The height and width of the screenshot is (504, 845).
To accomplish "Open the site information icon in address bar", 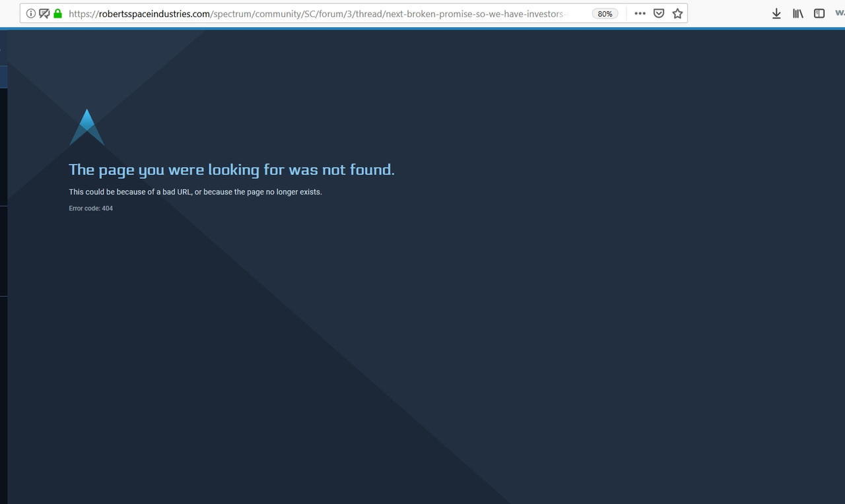I will click(31, 13).
